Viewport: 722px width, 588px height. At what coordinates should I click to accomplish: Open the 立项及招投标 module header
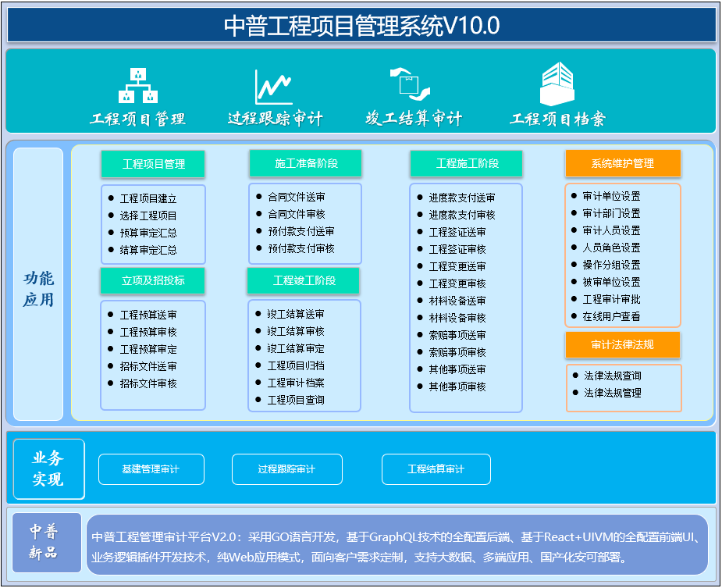(152, 280)
